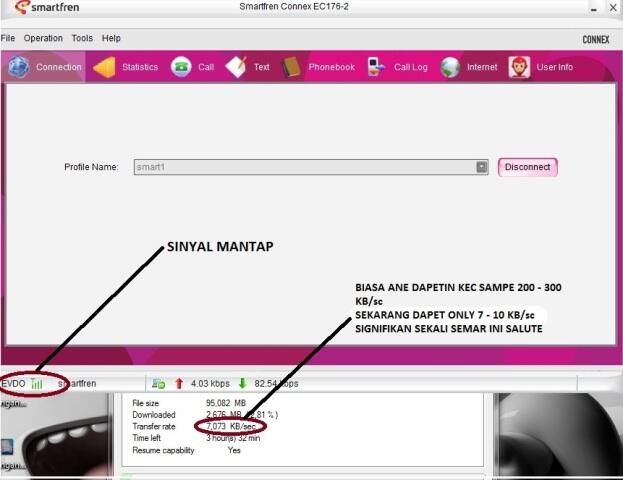
Task: Open the Call tab label
Action: tap(206, 67)
